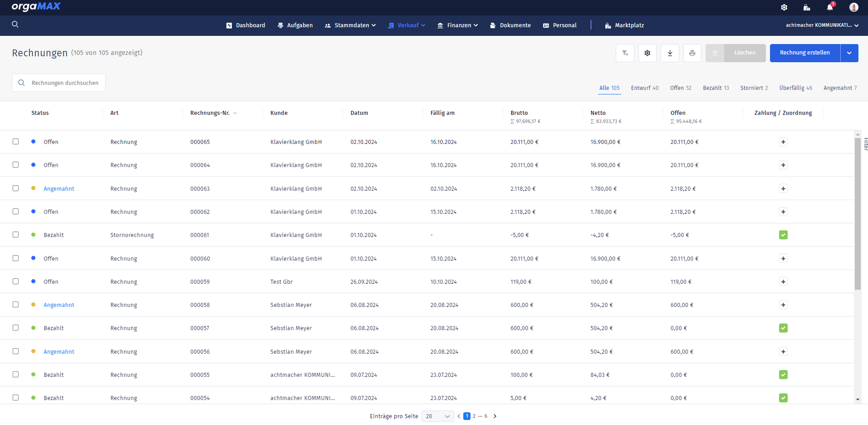This screenshot has height=425, width=868.
Task: Open the notifications bell
Action: coord(830,7)
